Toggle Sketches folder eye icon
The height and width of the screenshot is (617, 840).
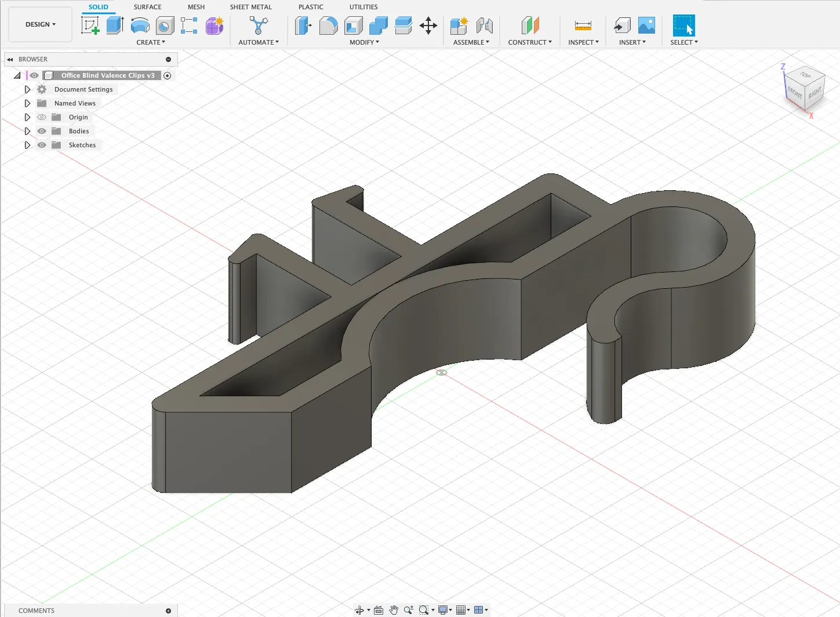click(42, 145)
